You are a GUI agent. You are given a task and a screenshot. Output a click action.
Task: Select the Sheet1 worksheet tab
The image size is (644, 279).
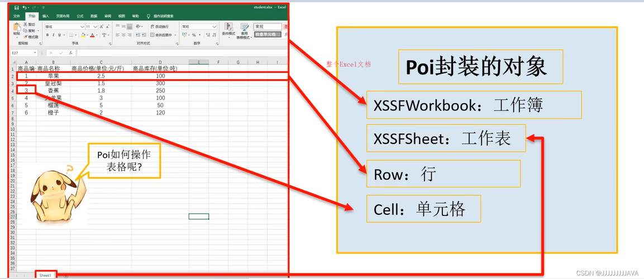(x=46, y=276)
